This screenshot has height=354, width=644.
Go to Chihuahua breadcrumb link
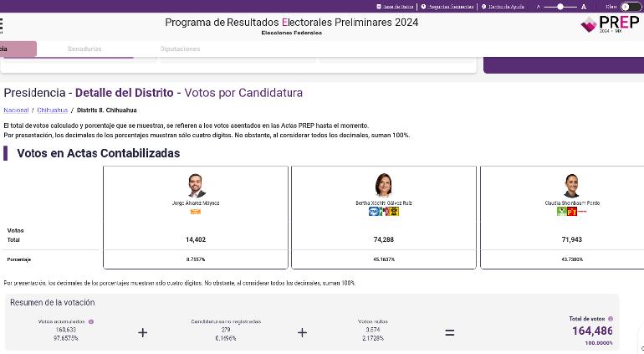pyautogui.click(x=52, y=110)
